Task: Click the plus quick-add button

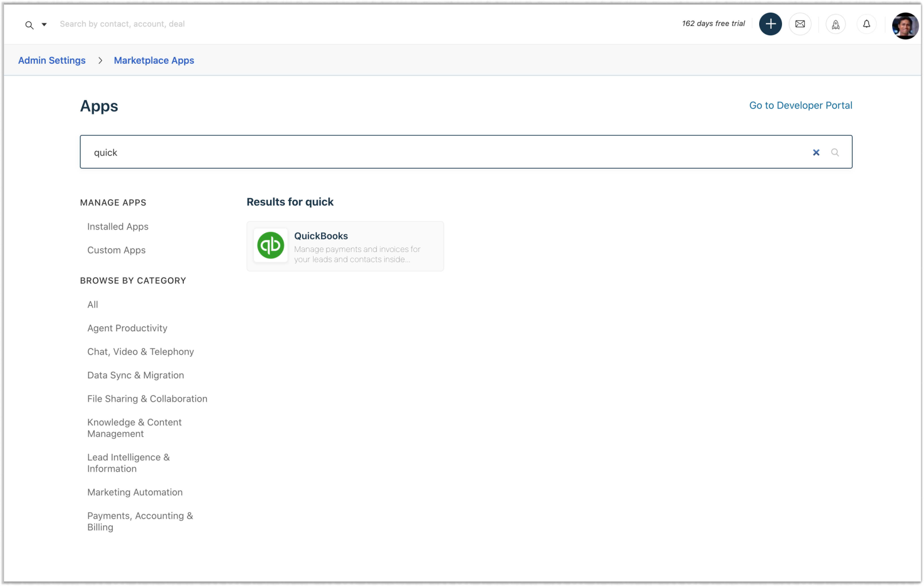Action: pos(770,24)
